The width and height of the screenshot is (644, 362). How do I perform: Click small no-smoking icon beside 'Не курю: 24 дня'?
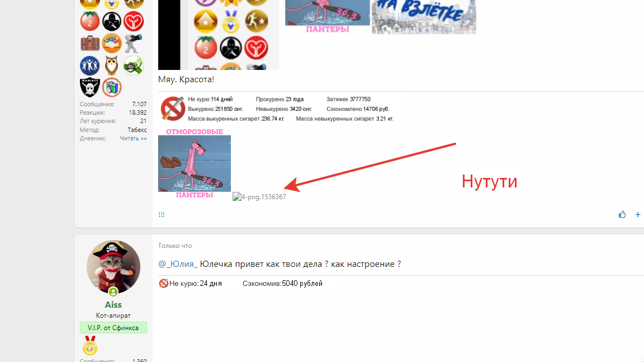click(x=163, y=283)
